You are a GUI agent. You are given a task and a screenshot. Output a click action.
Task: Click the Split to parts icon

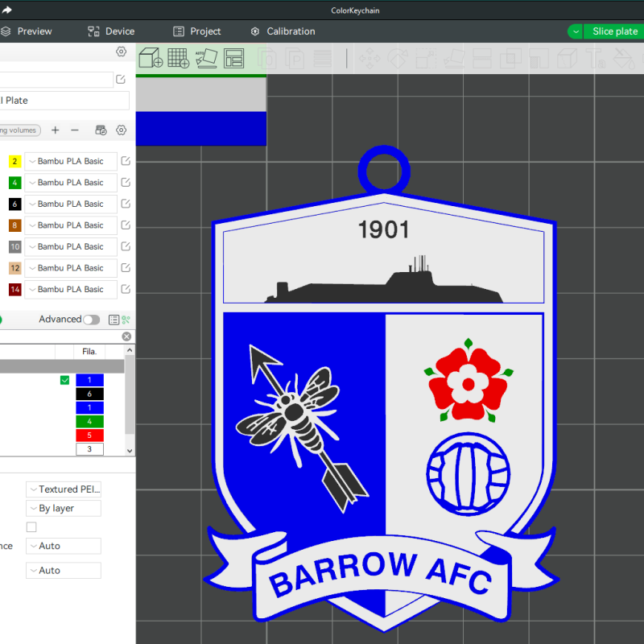[x=295, y=58]
